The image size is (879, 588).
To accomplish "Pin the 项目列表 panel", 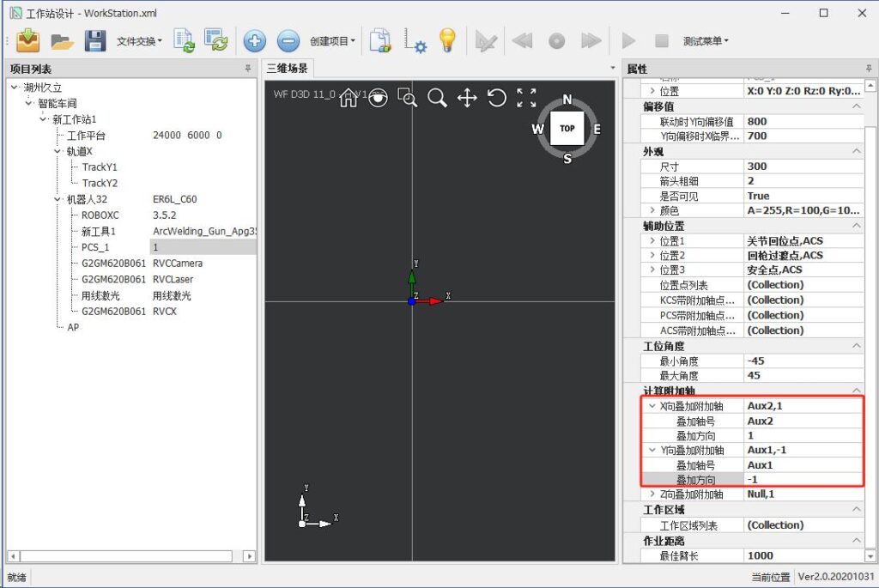I will (x=248, y=69).
